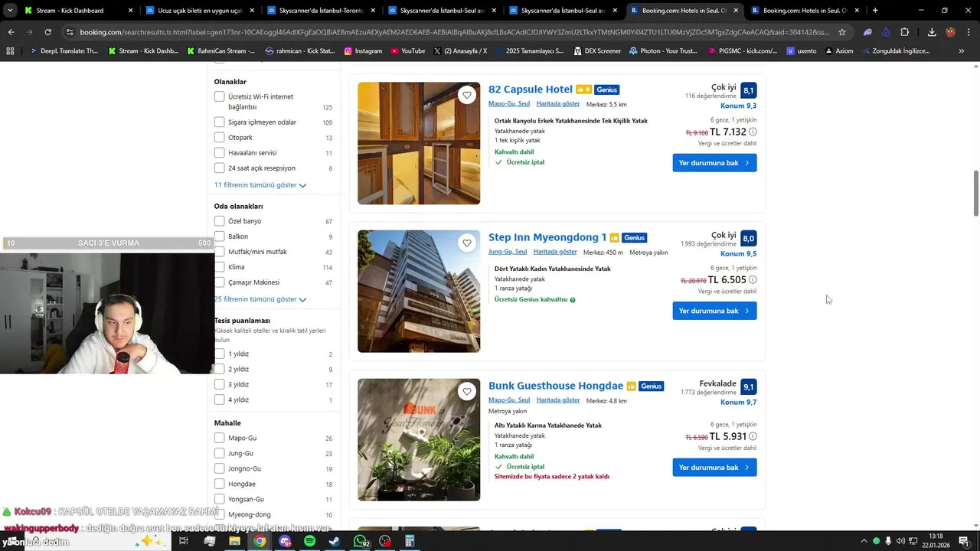Open File Explorer from the taskbar
980x551 pixels.
click(x=234, y=541)
